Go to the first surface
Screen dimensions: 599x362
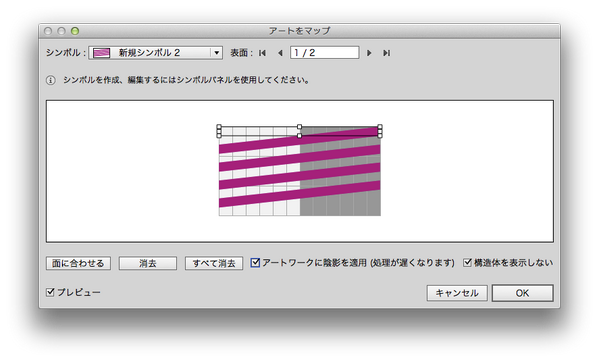262,53
